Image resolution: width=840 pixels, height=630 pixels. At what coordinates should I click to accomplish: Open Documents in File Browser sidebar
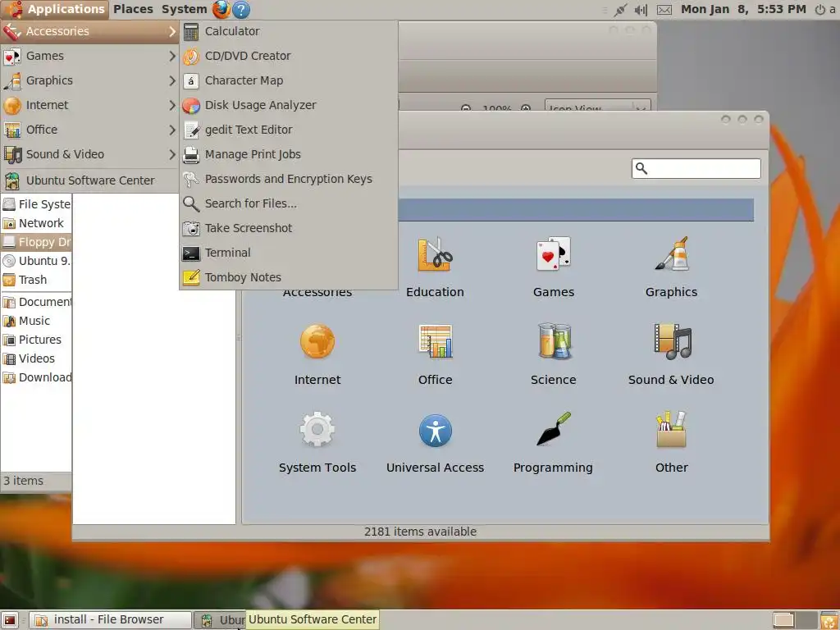tap(36, 302)
